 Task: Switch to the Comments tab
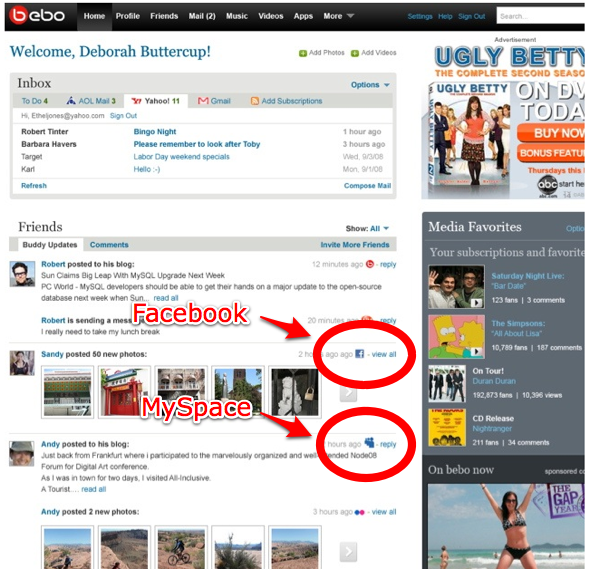109,245
